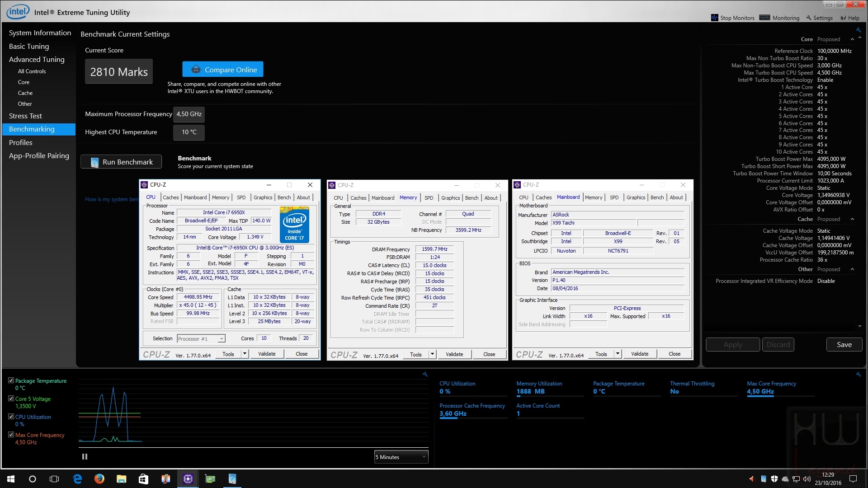868x488 pixels.
Task: Open Task View on the taskbar
Action: (54, 479)
